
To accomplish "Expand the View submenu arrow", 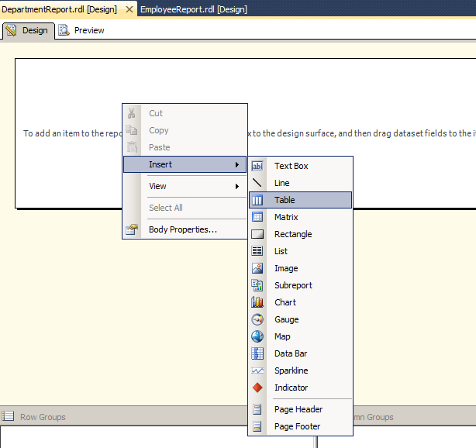I will click(236, 186).
